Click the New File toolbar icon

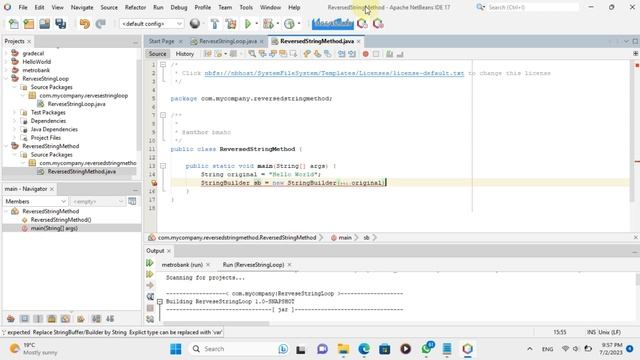point(13,24)
